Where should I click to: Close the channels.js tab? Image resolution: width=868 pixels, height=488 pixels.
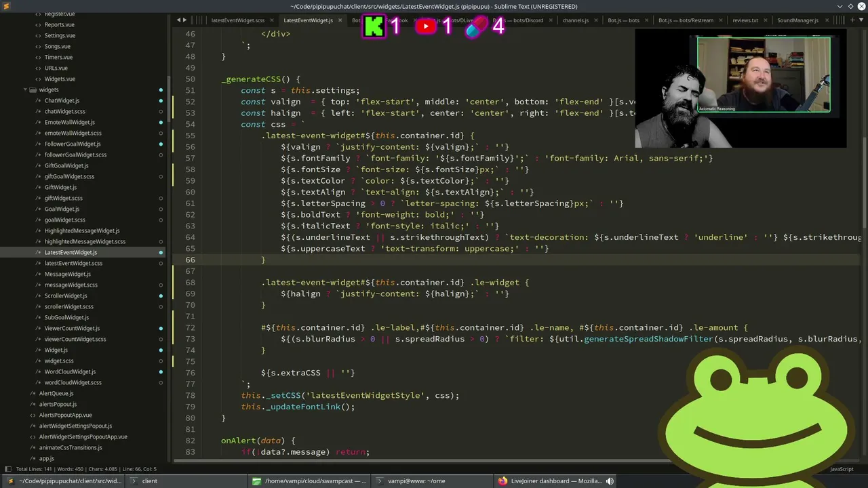pos(595,20)
